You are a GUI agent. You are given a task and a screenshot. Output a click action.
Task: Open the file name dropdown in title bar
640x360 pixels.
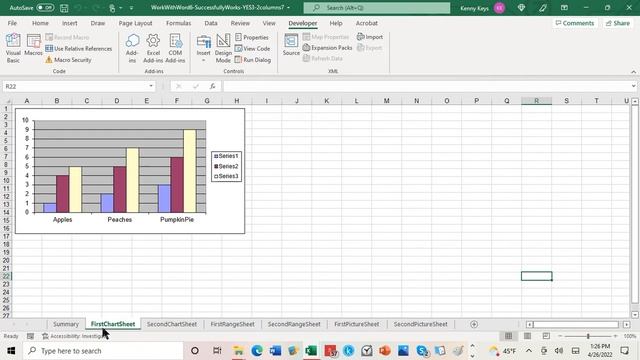(288, 8)
